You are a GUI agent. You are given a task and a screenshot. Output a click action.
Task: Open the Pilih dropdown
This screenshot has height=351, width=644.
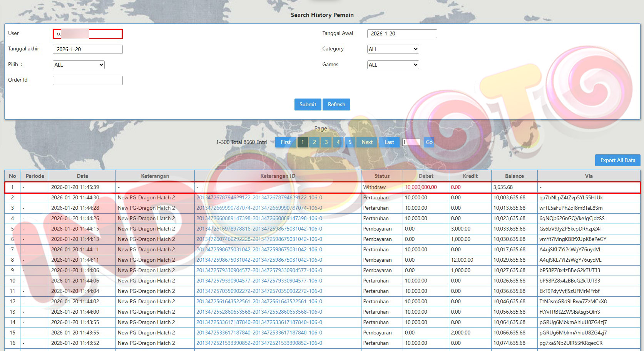79,65
